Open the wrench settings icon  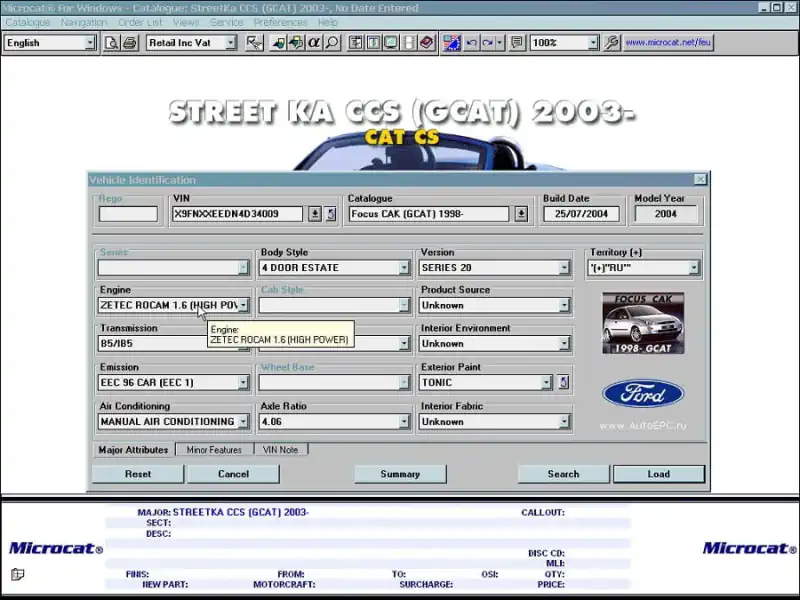click(x=612, y=43)
